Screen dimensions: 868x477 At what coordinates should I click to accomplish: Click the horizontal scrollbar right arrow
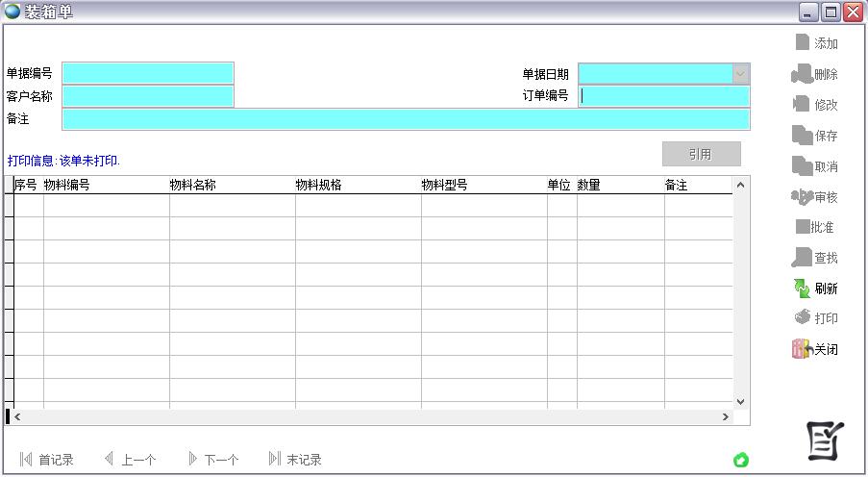(x=726, y=416)
